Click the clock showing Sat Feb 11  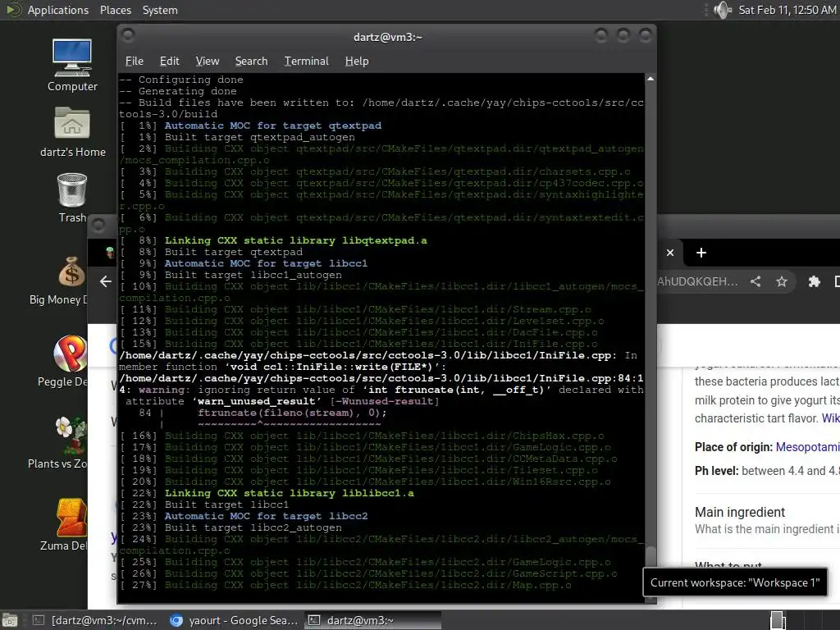pos(787,10)
